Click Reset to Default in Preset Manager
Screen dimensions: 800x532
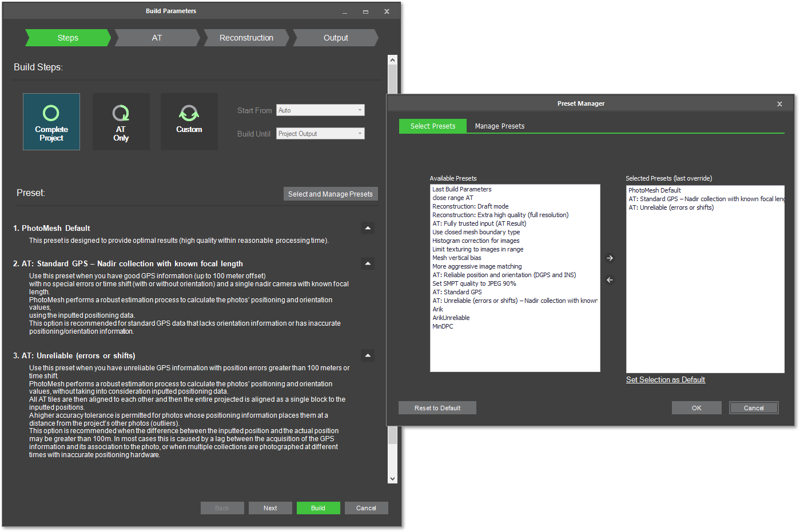point(437,408)
